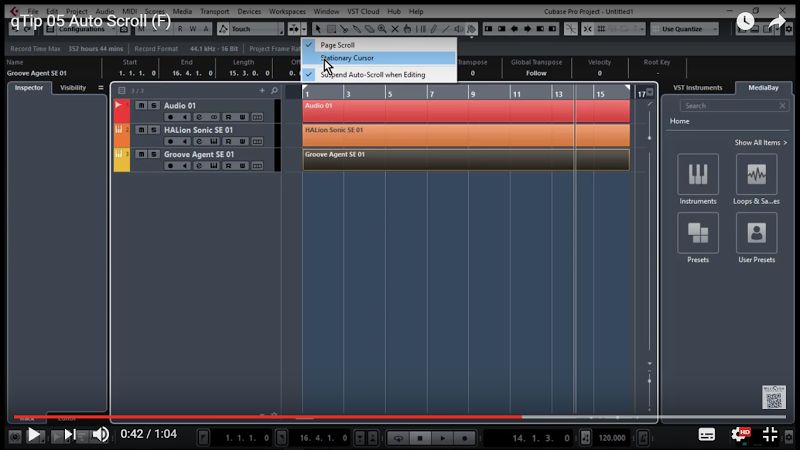Toggle the Auto-Scroll button

pos(294,29)
